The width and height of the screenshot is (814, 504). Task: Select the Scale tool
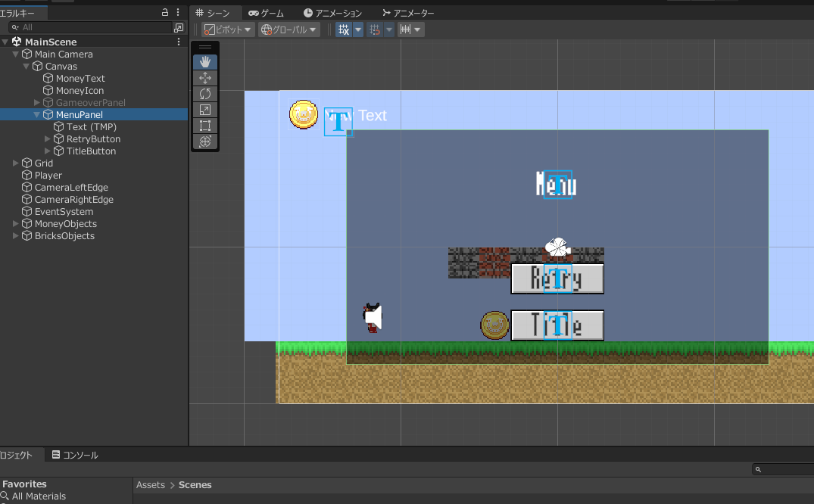click(205, 110)
